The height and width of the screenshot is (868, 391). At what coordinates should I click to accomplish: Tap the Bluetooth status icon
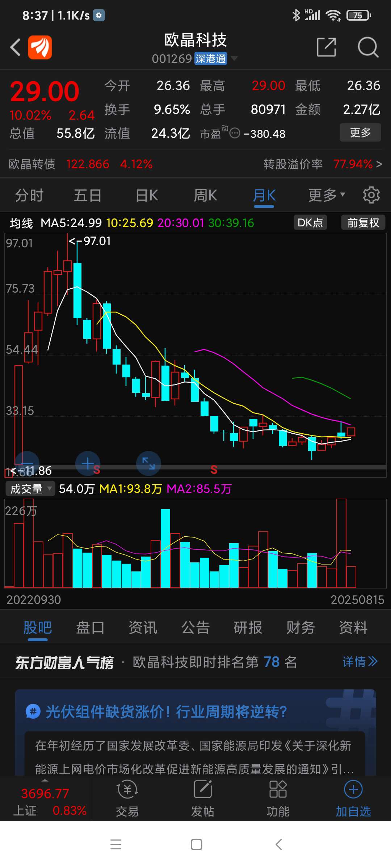point(296,15)
